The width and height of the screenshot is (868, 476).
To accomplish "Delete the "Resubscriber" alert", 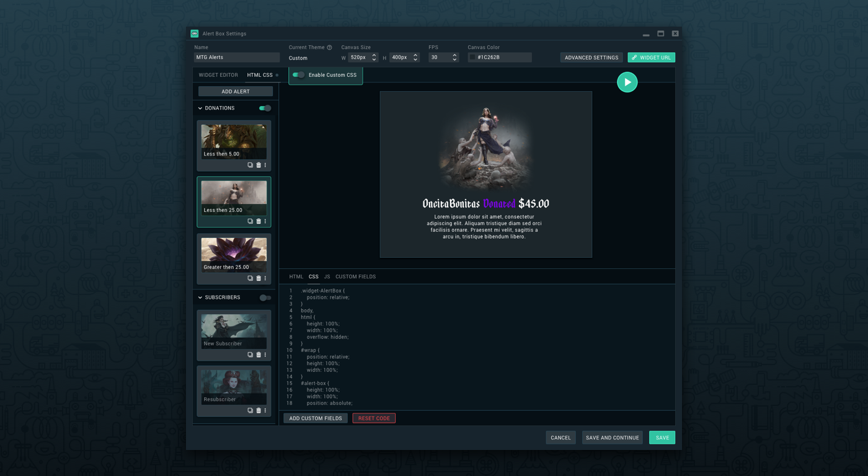I will point(259,410).
